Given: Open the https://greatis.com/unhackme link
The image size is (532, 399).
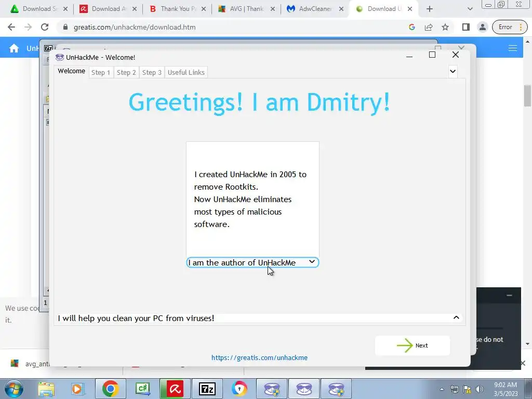Looking at the screenshot, I should pyautogui.click(x=260, y=357).
